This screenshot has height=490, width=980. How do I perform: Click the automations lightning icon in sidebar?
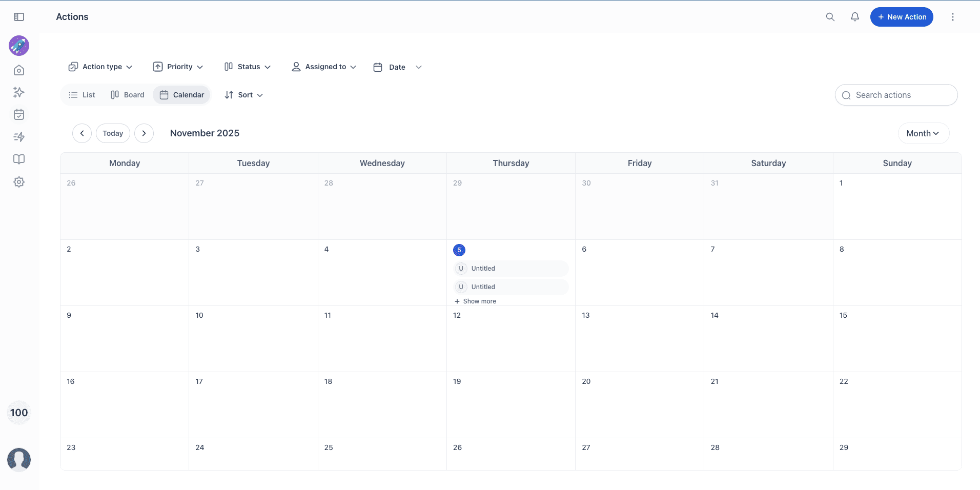[x=19, y=137]
